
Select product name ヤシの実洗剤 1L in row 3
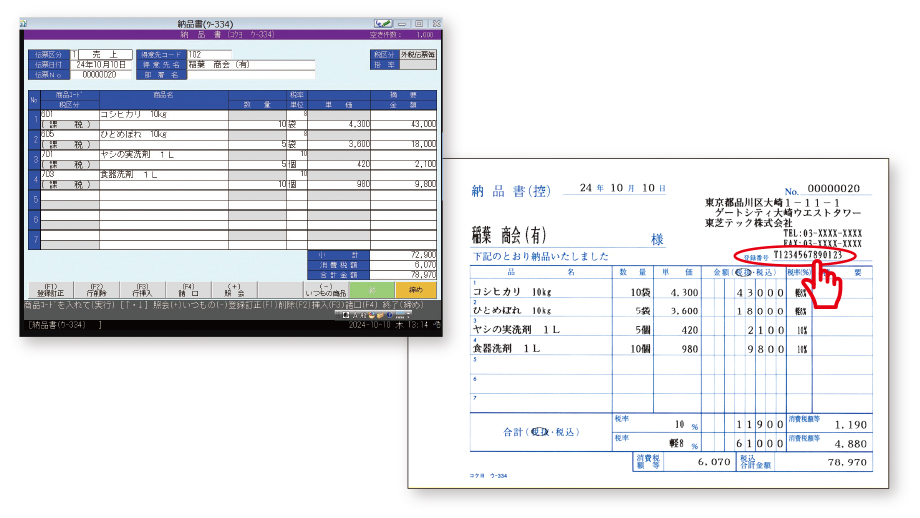(x=137, y=154)
